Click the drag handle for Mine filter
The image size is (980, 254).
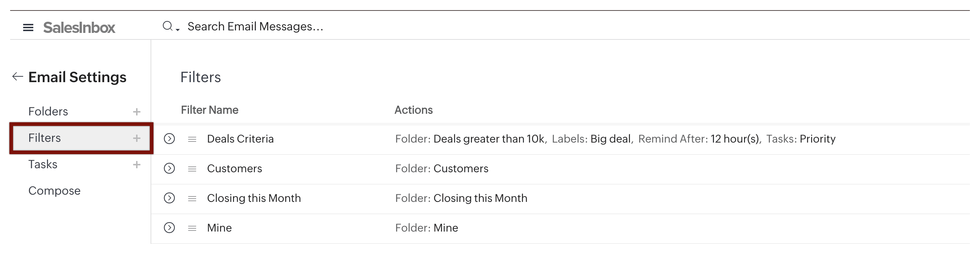click(192, 228)
